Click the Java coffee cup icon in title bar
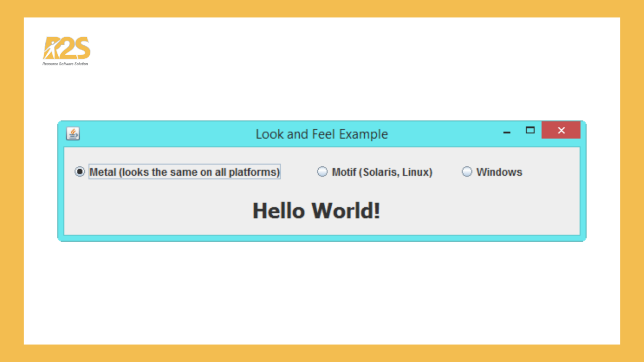 pyautogui.click(x=73, y=134)
